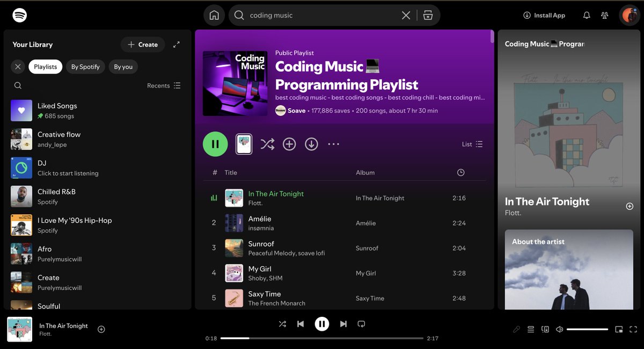Image resolution: width=644 pixels, height=349 pixels.
Task: Select the By you filter chip
Action: pyautogui.click(x=123, y=67)
